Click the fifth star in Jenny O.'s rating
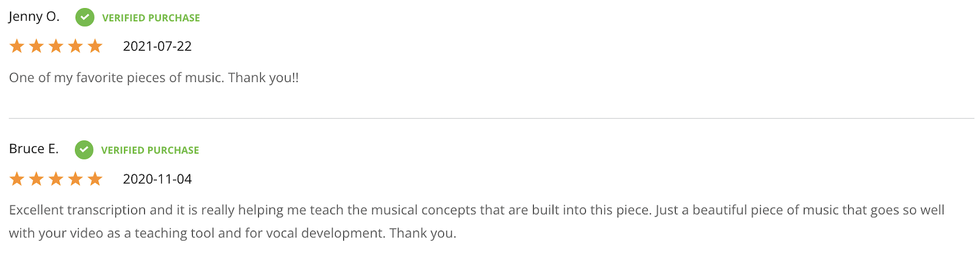Viewport: 980px width, 262px height. (95, 46)
